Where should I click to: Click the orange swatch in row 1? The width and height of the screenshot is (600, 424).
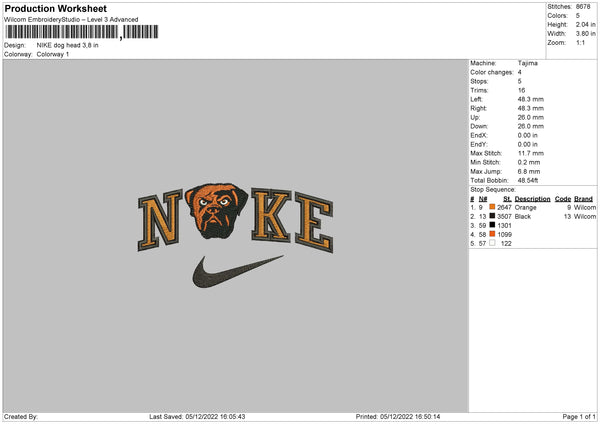492,207
